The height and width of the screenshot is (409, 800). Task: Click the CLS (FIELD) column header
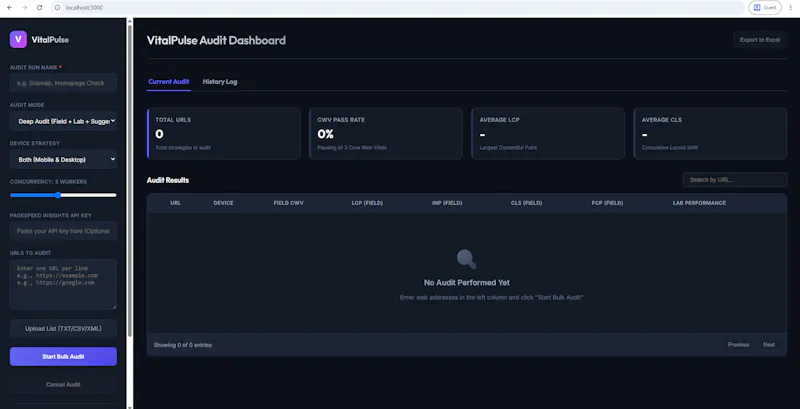coord(527,203)
